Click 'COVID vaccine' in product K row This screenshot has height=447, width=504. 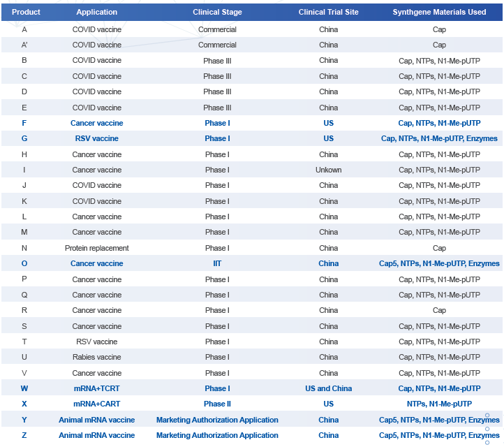[x=97, y=201]
